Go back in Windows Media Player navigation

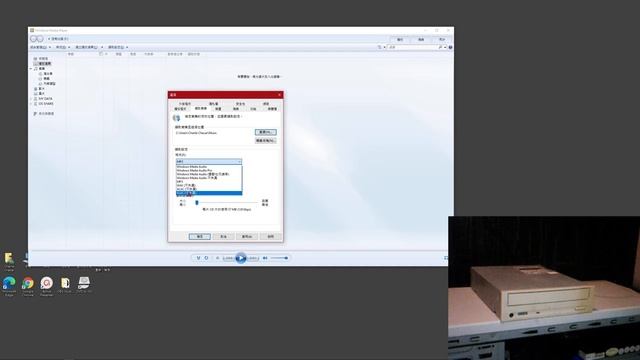33,39
